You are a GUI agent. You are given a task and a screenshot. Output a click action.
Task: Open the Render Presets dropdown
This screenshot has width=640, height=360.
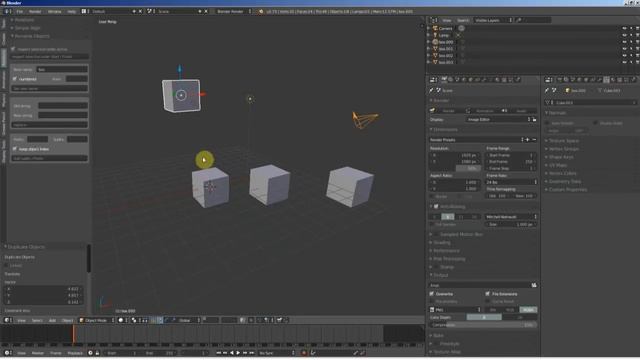coord(476,140)
